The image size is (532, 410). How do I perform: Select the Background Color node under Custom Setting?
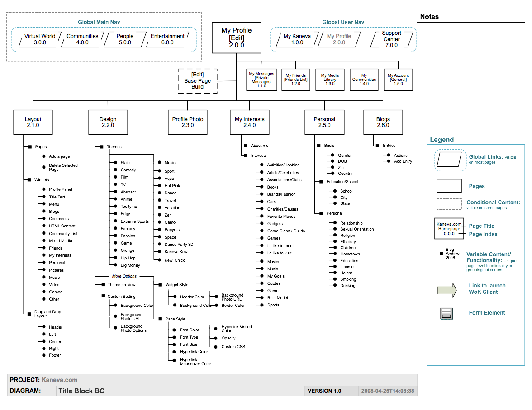pyautogui.click(x=137, y=305)
